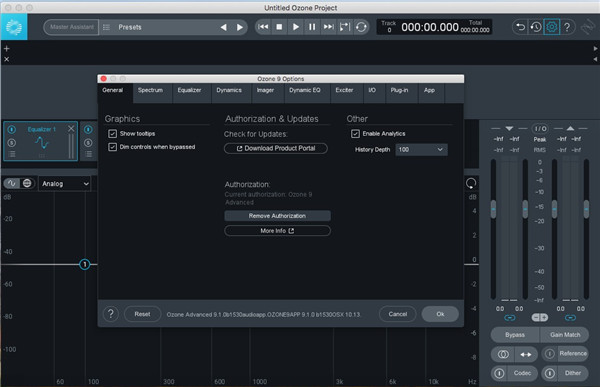This screenshot has height=387, width=600.
Task: Go to previous preset arrow
Action: point(223,27)
